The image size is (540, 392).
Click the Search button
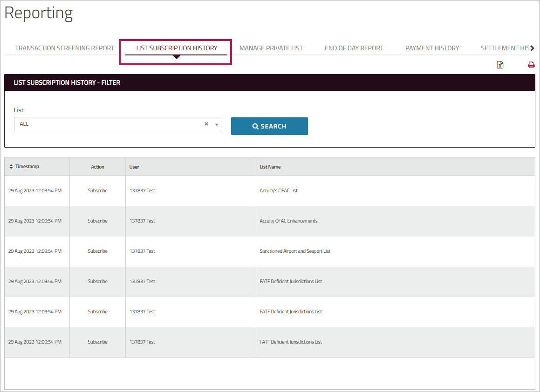[269, 126]
